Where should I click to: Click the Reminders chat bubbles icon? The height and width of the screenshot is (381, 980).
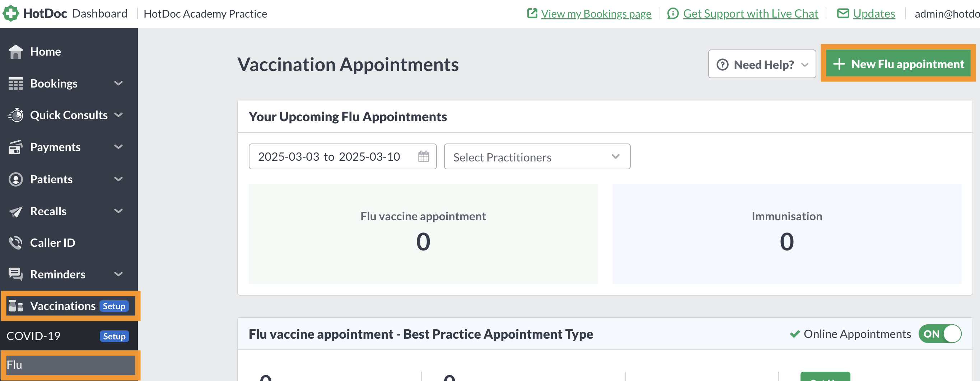pyautogui.click(x=15, y=274)
